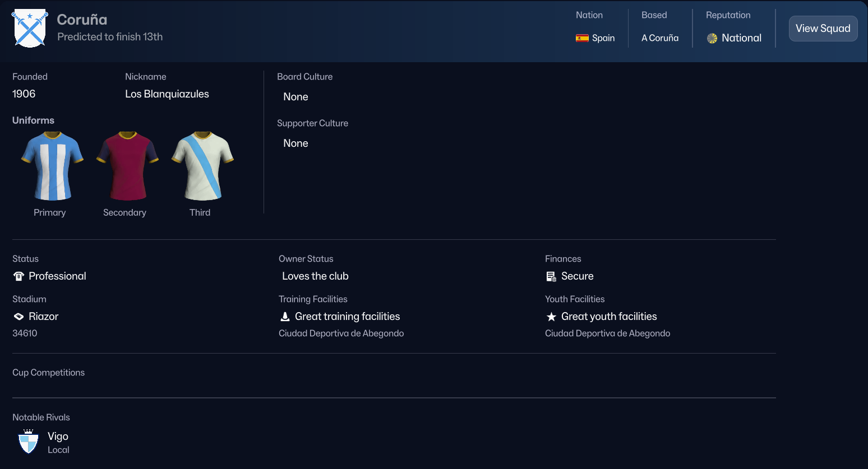Select the Spain flag icon
This screenshot has width=868, height=469.
tap(582, 38)
